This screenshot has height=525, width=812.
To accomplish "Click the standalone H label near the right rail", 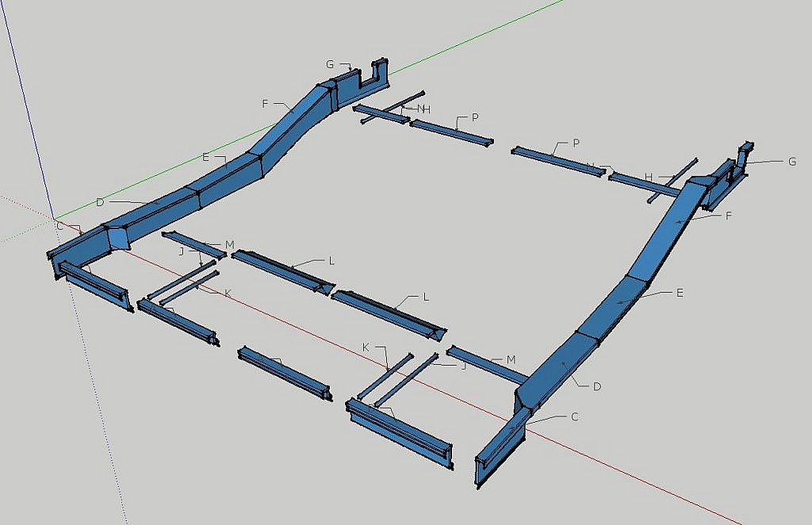I will click(649, 178).
